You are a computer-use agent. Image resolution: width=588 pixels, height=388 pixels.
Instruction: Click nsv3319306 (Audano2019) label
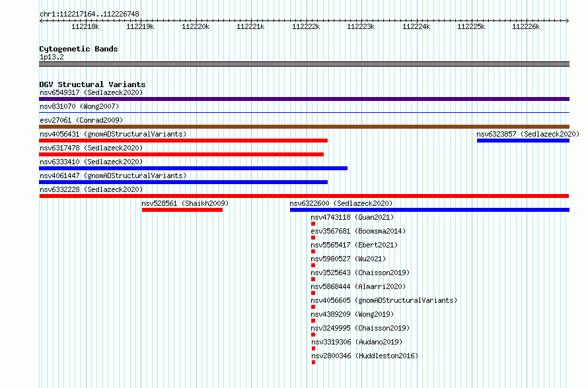click(x=357, y=342)
